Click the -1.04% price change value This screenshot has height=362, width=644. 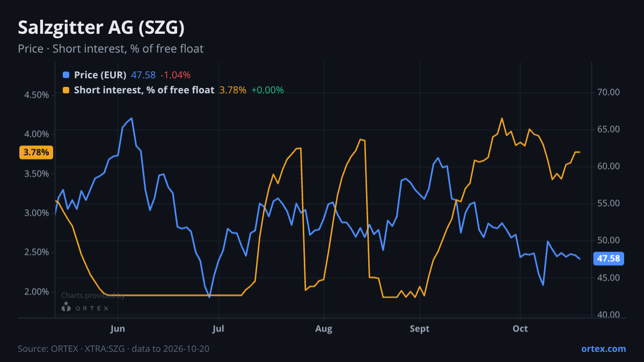[175, 75]
